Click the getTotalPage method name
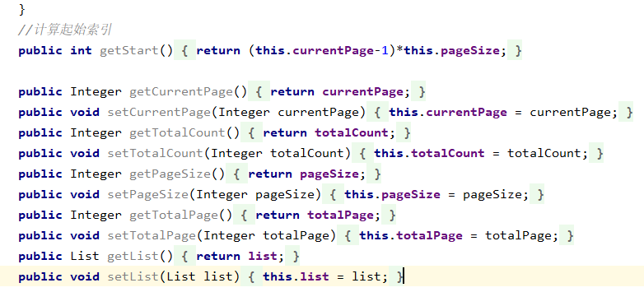This screenshot has width=644, height=306. pyautogui.click(x=174, y=215)
